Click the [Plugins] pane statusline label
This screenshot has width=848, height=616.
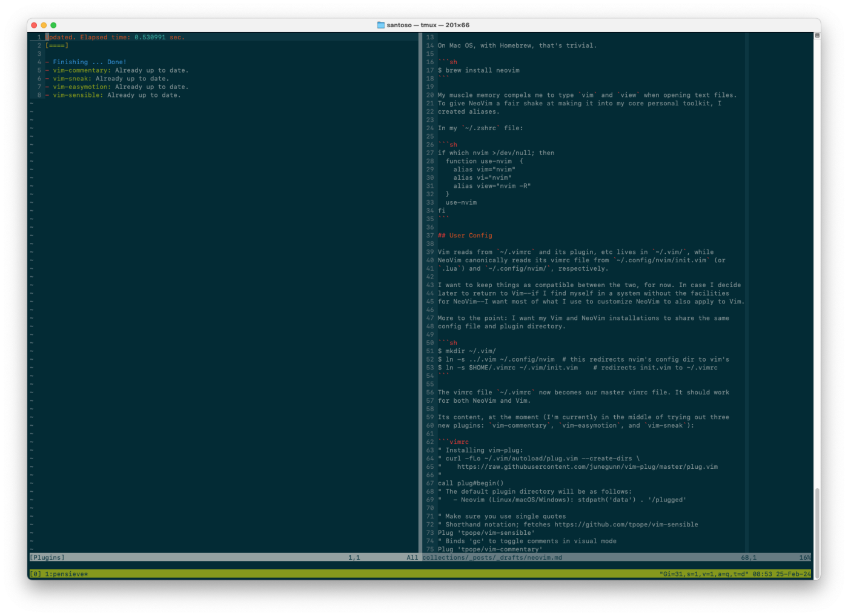pos(45,557)
